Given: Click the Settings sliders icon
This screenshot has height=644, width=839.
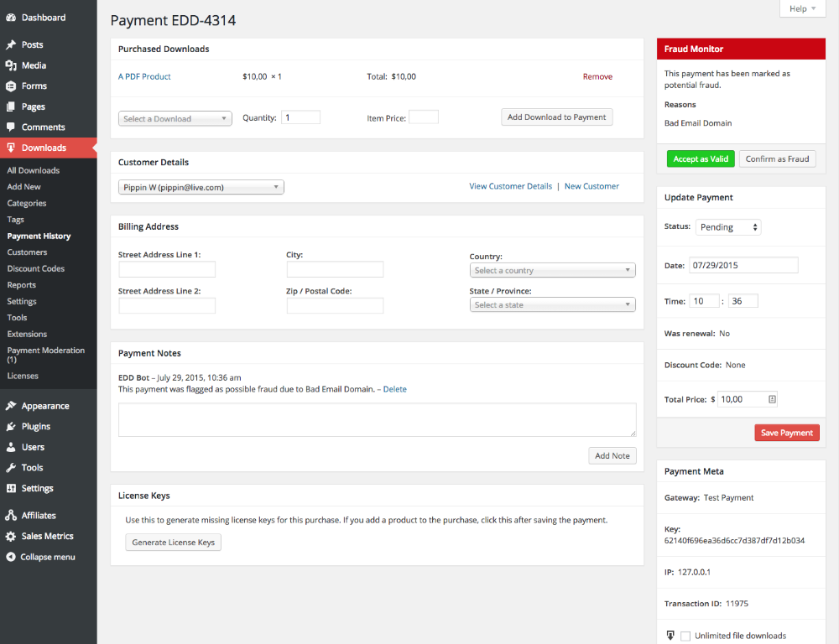Looking at the screenshot, I should pyautogui.click(x=11, y=488).
